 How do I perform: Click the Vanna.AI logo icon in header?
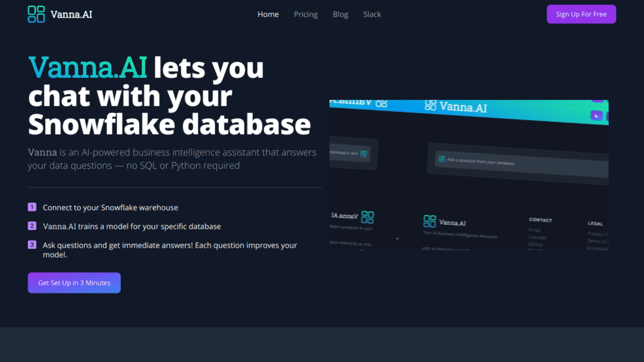pos(36,14)
